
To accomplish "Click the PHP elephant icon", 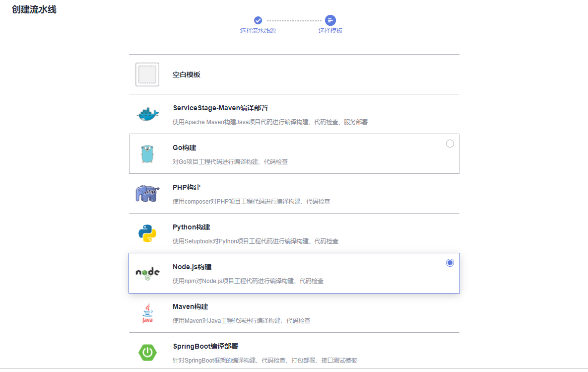I will (147, 194).
